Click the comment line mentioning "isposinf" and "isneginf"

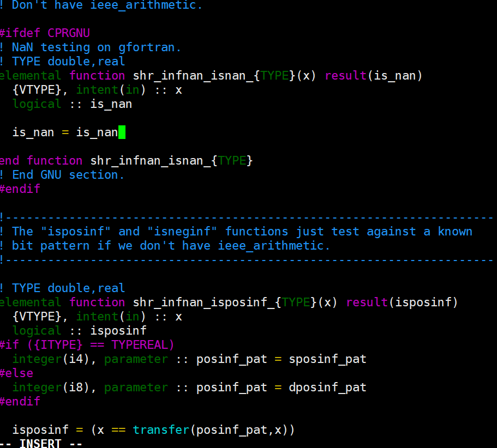[236, 232]
